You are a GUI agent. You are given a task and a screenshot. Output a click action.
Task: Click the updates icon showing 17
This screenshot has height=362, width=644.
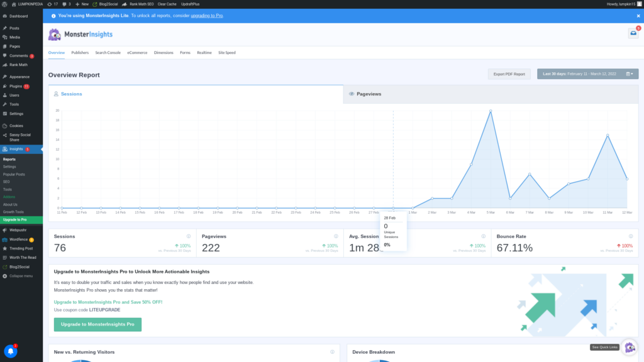pos(53,4)
